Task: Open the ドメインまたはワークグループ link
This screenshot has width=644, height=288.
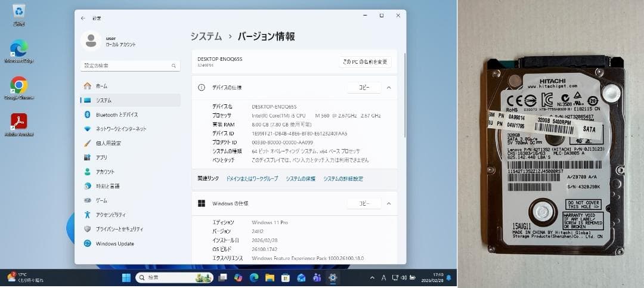Action: (x=252, y=179)
